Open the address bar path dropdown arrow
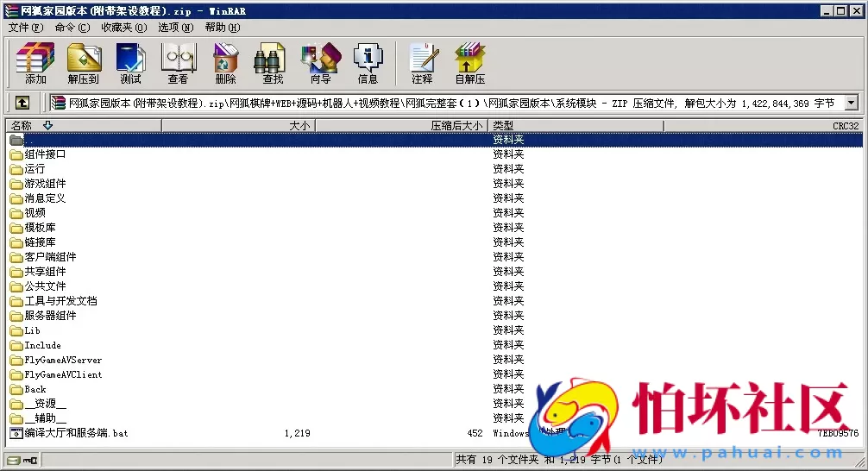868x471 pixels. [x=852, y=103]
